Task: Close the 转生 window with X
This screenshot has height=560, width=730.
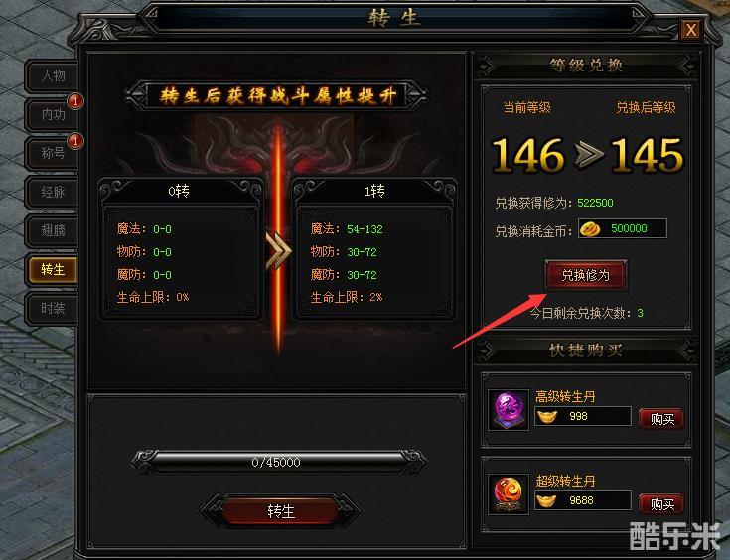Action: (691, 30)
